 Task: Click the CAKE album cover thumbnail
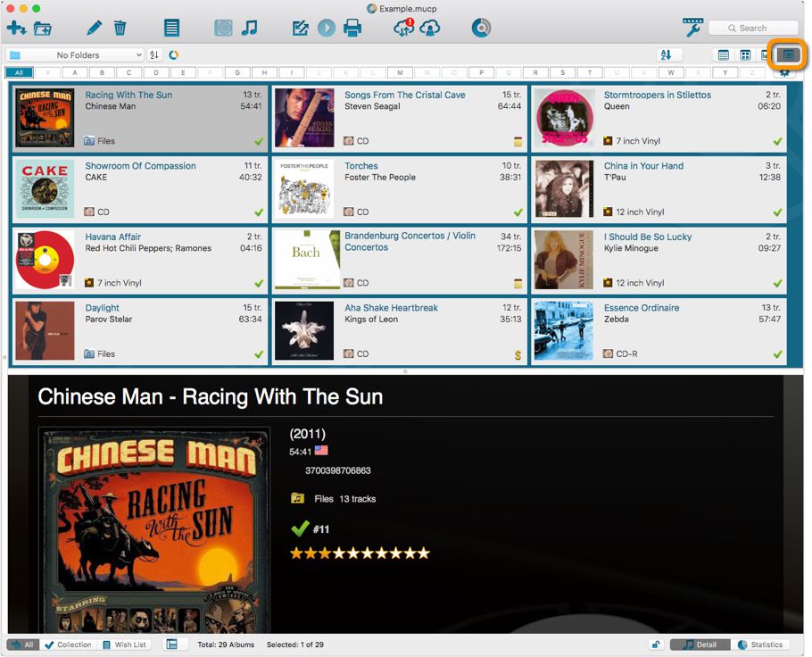(x=45, y=188)
